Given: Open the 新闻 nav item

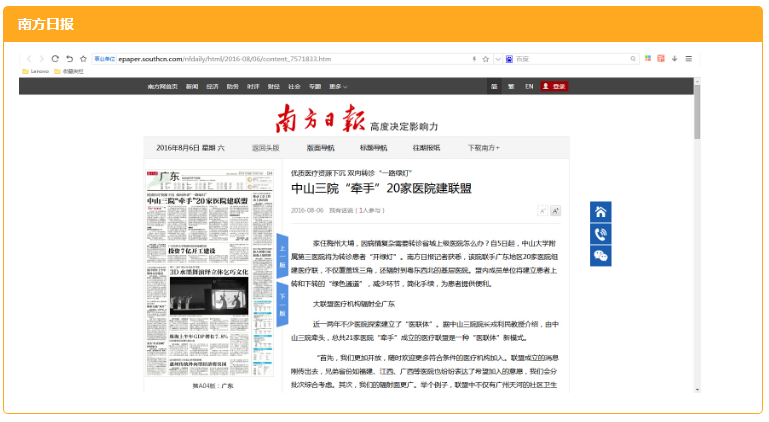Looking at the screenshot, I should coord(192,86).
